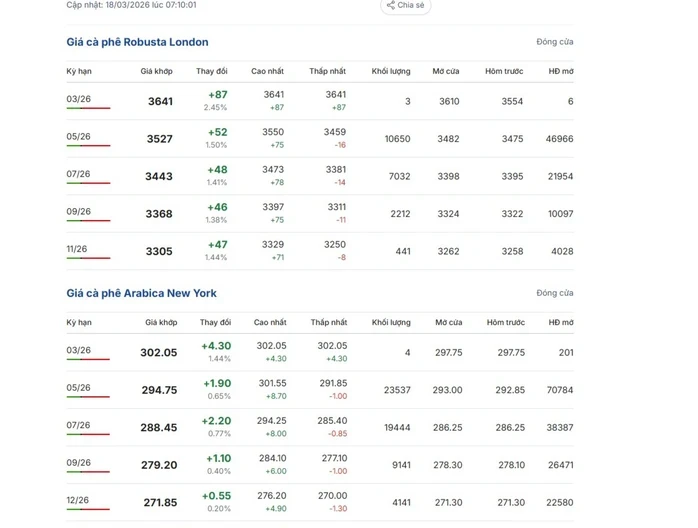Click Thay đổi column header in Arabica table
The image size is (698, 528).
(x=215, y=322)
